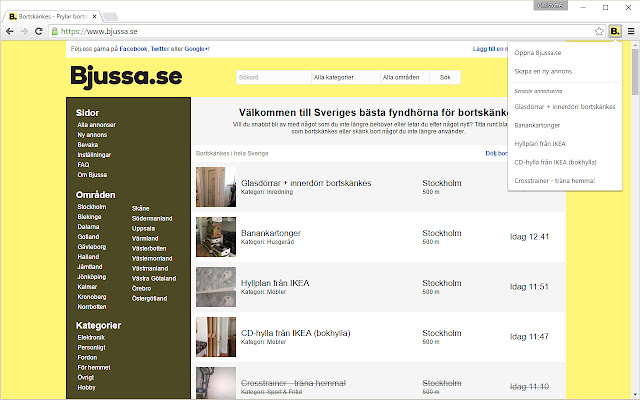
Task: Open Ny annons in sidebar
Action: tap(92, 135)
